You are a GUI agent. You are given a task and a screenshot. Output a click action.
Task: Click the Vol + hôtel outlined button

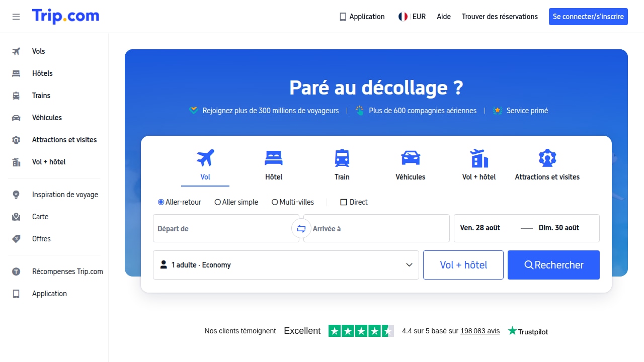(x=463, y=265)
